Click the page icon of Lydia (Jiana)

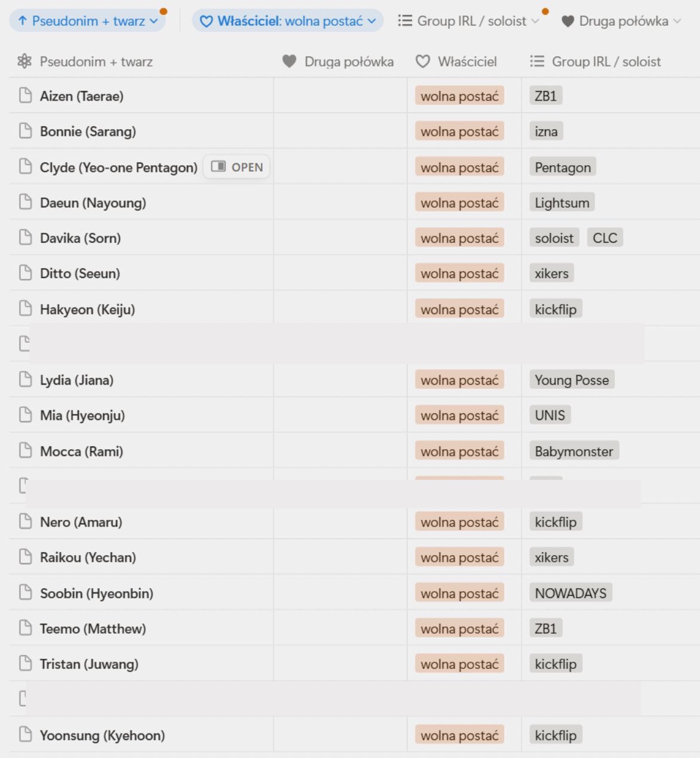(25, 379)
